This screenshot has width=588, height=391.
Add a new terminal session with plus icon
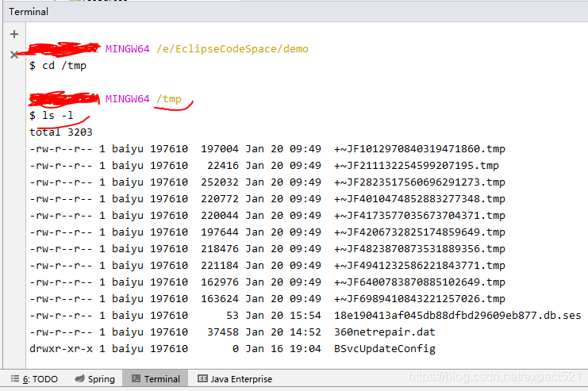[14, 34]
